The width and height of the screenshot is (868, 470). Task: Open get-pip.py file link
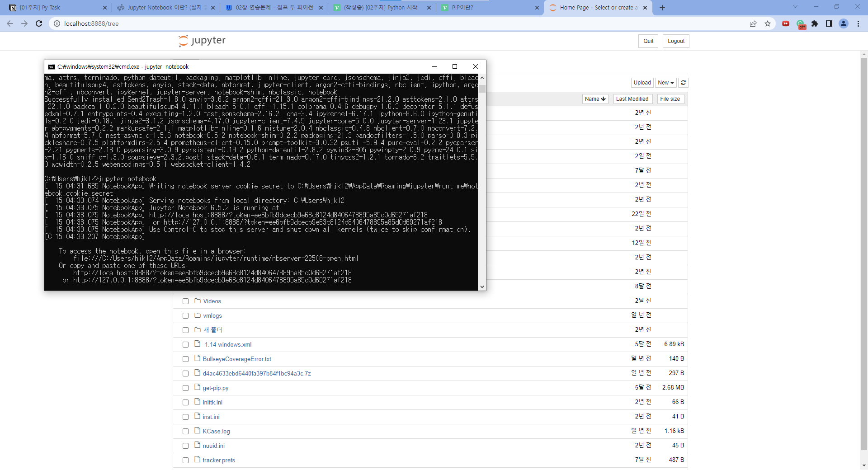(x=216, y=388)
